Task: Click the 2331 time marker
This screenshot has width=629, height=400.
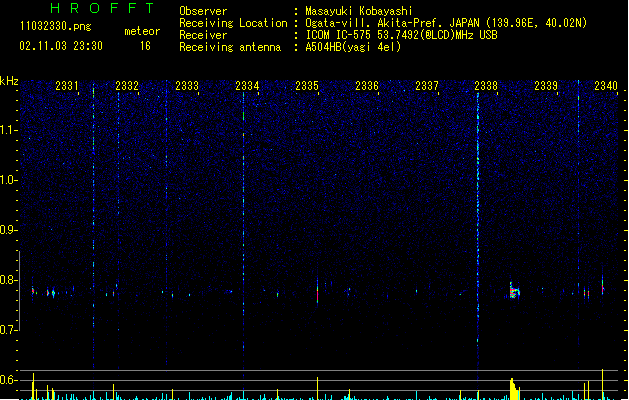Action: (x=67, y=85)
